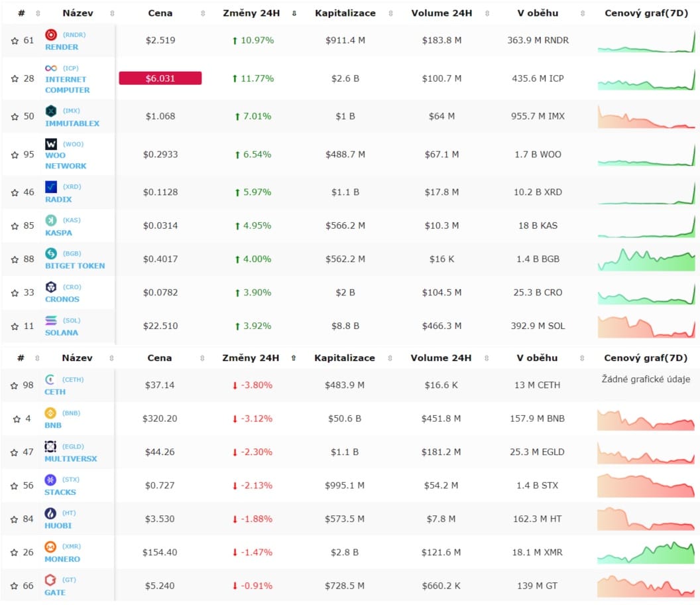The height and width of the screenshot is (605, 700).
Task: Click bottom table Volume 24H header
Action: pos(441,358)
